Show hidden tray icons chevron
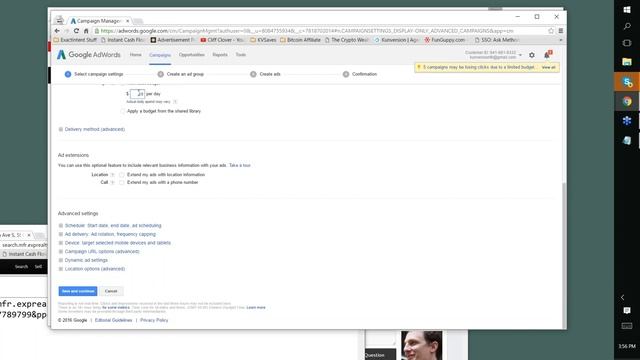Screen dimensions: 640x360 pos(623,297)
